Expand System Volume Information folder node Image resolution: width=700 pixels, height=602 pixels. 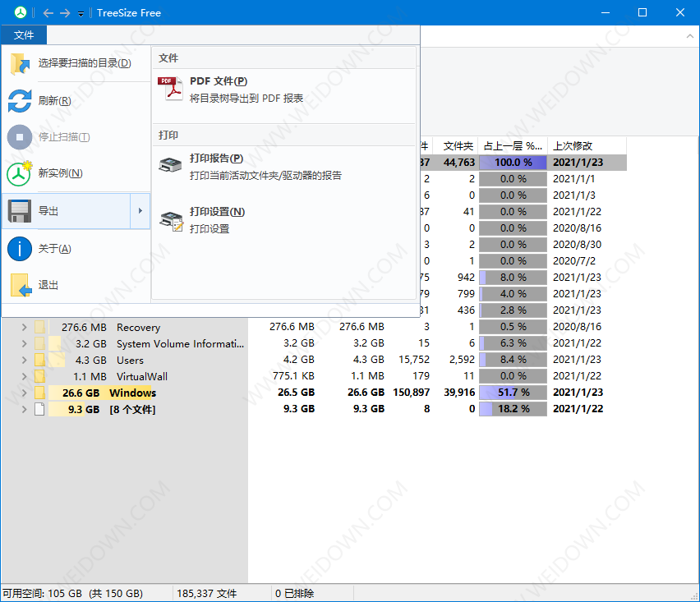(x=24, y=343)
